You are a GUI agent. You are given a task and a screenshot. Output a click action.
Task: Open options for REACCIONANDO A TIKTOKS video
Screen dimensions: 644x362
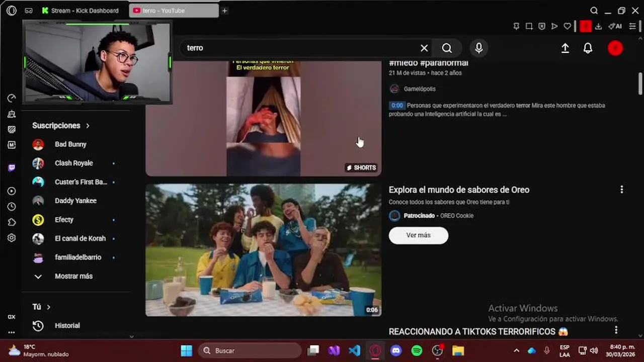pos(616,330)
